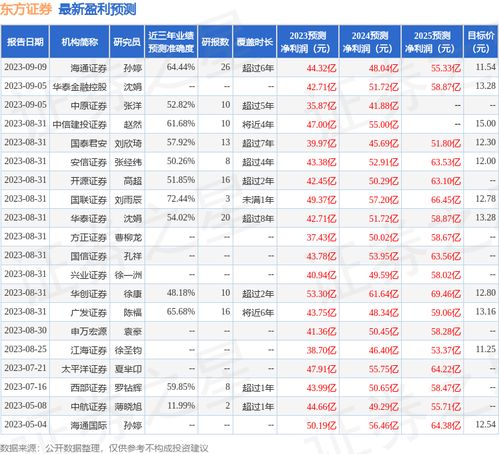Click the date 2023-08-30
This screenshot has height=454, width=499.
(x=25, y=331)
